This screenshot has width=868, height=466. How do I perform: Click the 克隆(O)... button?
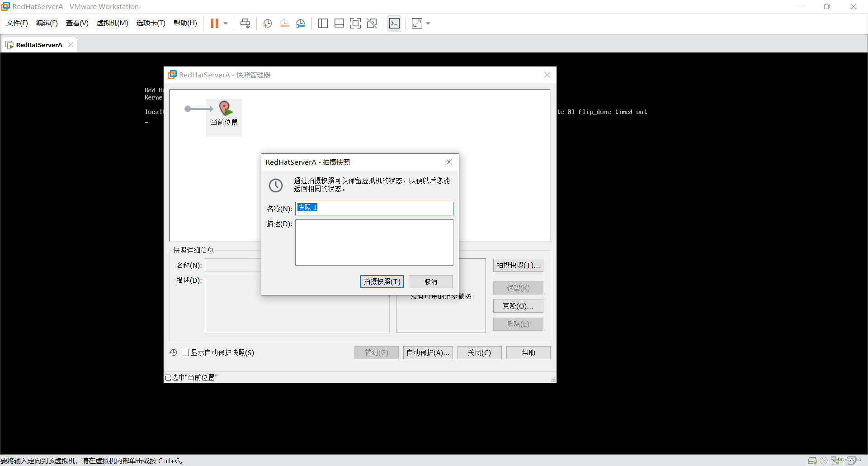coord(518,306)
